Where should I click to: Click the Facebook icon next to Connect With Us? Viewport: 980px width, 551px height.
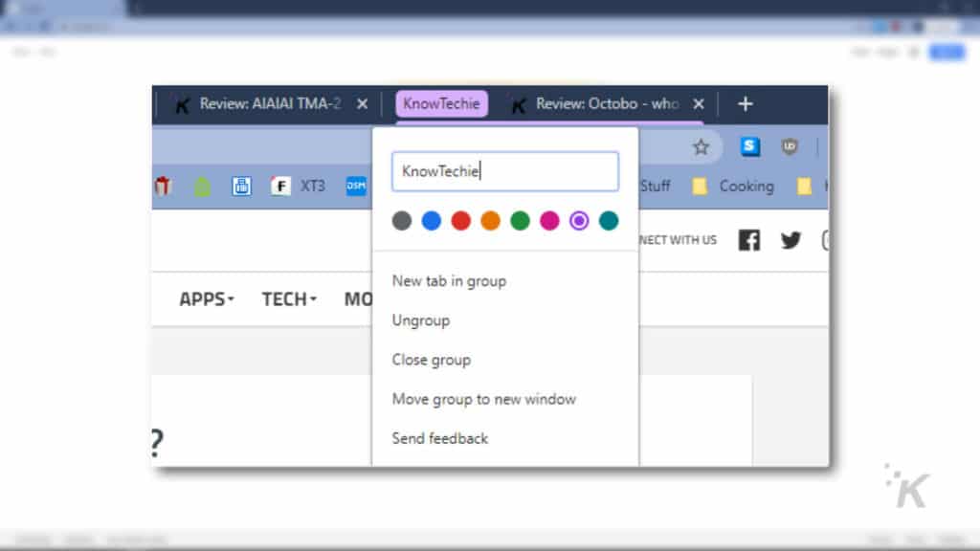pos(749,240)
